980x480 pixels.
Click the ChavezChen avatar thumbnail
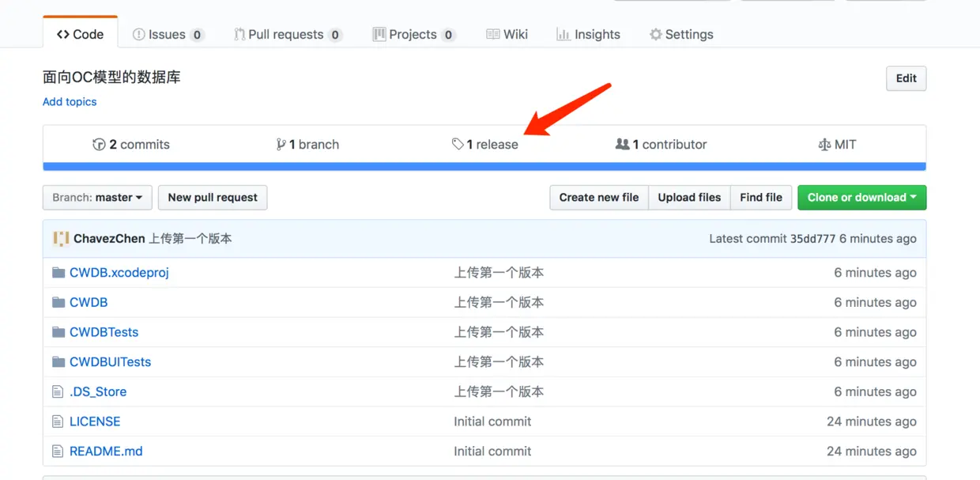pos(61,239)
